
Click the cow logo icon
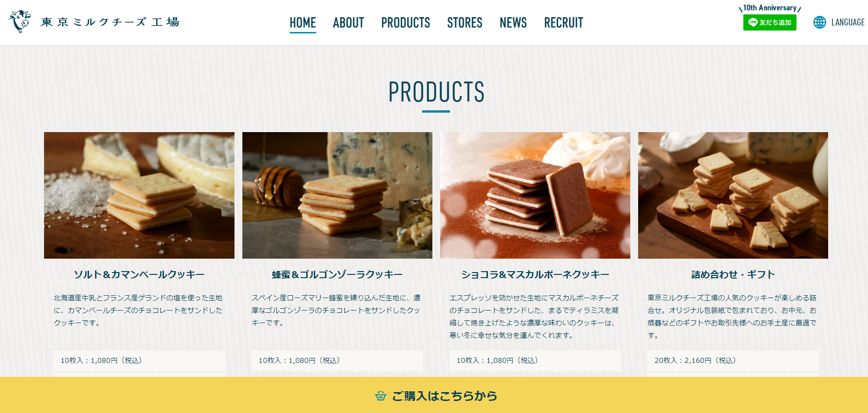coord(20,21)
